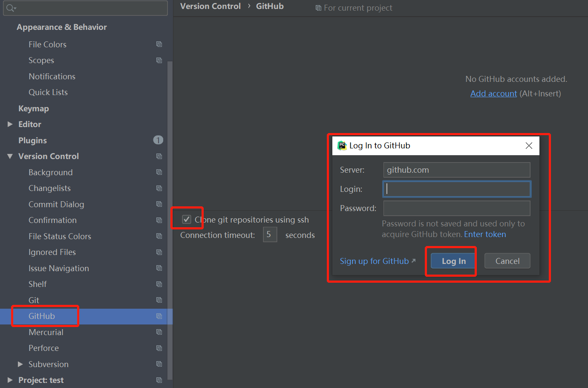Click project-level icon beside Changelists
The height and width of the screenshot is (388, 588).
pyautogui.click(x=159, y=188)
